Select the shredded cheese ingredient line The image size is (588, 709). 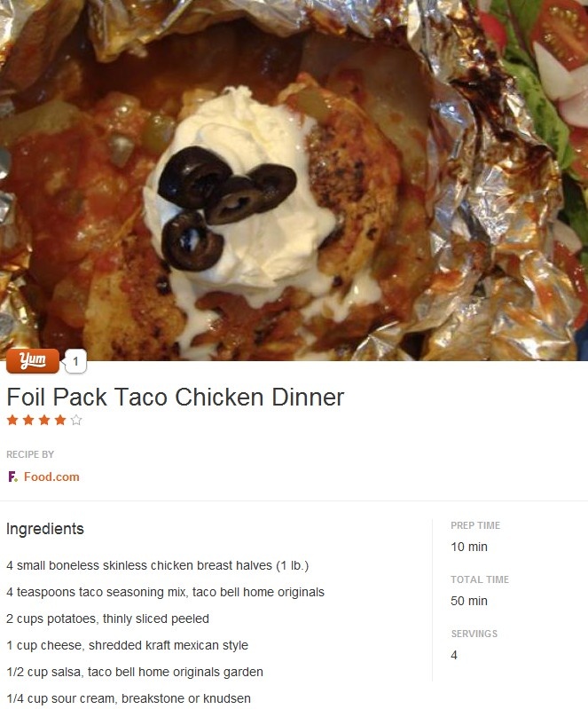coord(127,645)
